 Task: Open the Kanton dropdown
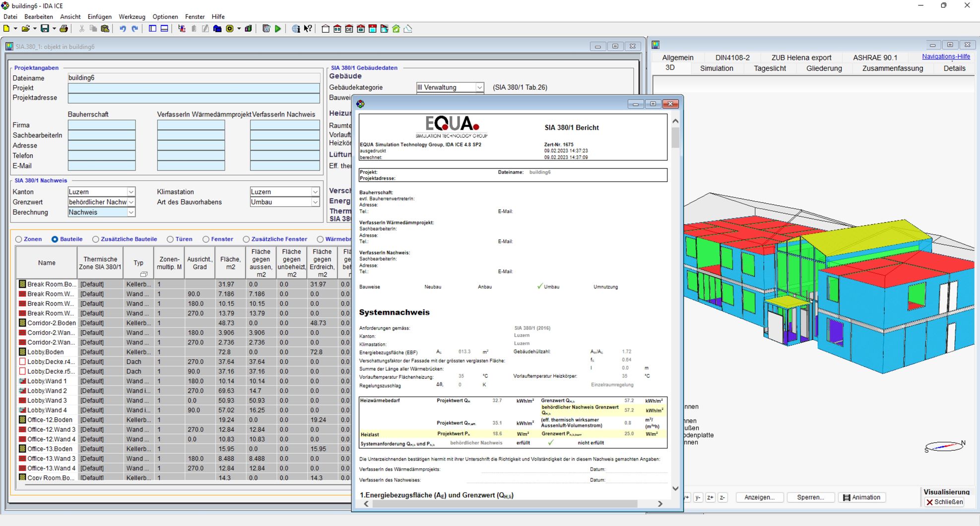[x=131, y=192]
